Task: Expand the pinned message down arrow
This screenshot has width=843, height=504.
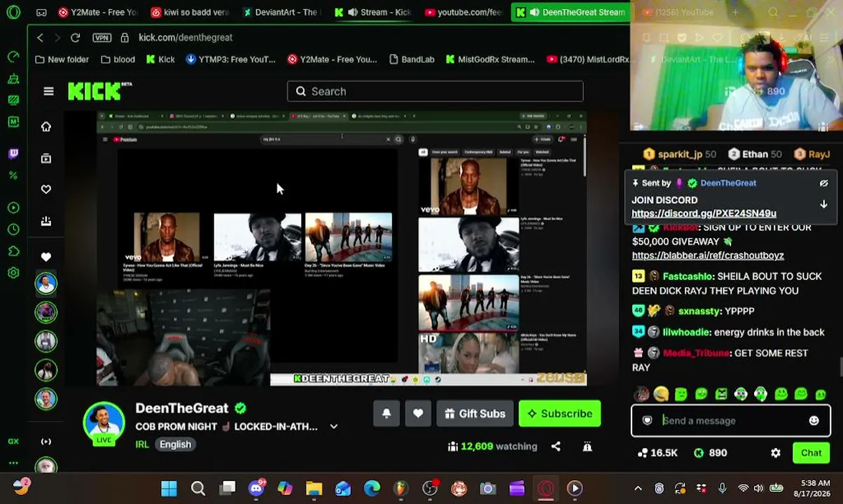Action: [x=823, y=204]
